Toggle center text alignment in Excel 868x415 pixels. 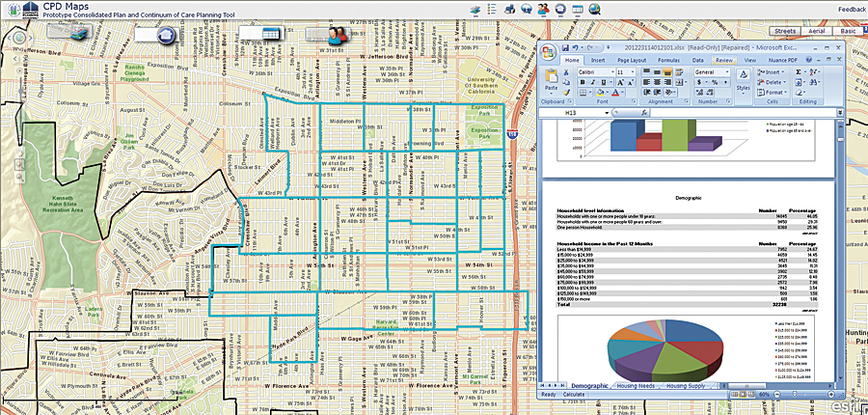(657, 82)
